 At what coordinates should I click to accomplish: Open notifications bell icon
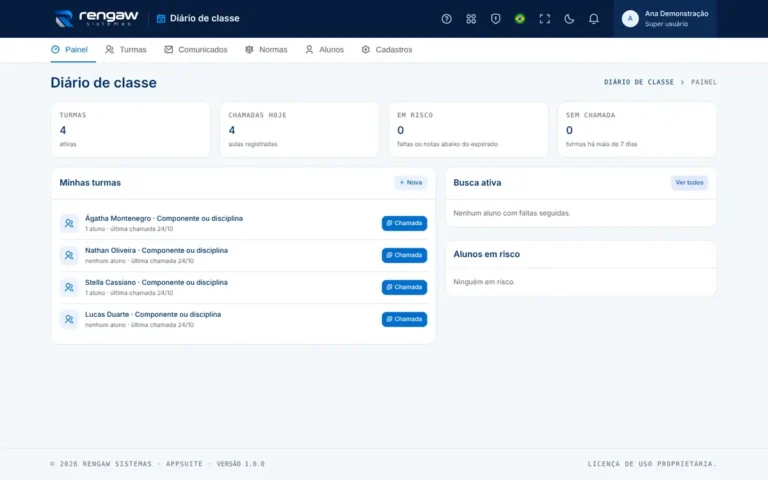click(x=593, y=19)
